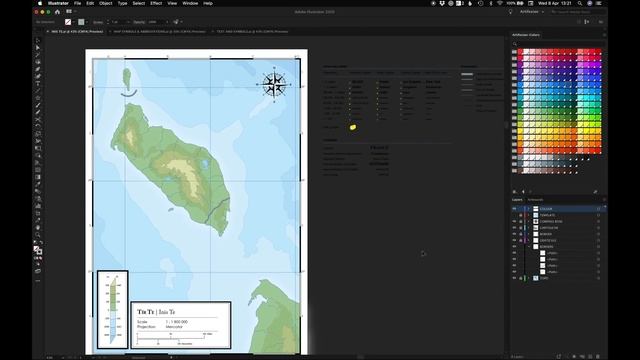Open the Spotlight search in menu bar

[x=580, y=3]
